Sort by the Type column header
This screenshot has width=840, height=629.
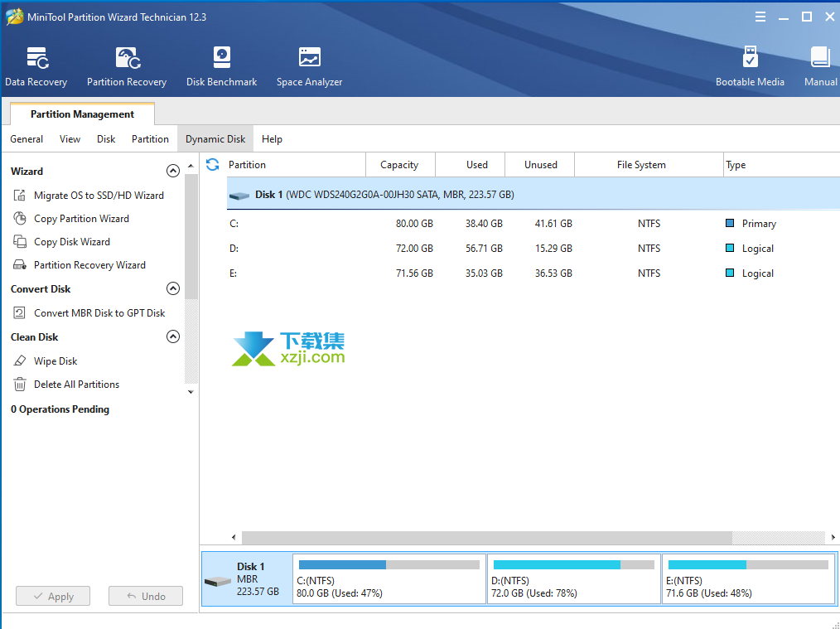782,164
